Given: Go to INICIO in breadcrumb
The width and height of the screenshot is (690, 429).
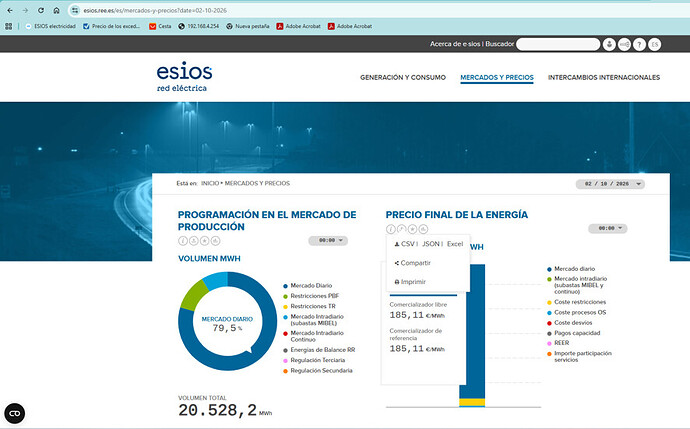Looking at the screenshot, I should (210, 183).
